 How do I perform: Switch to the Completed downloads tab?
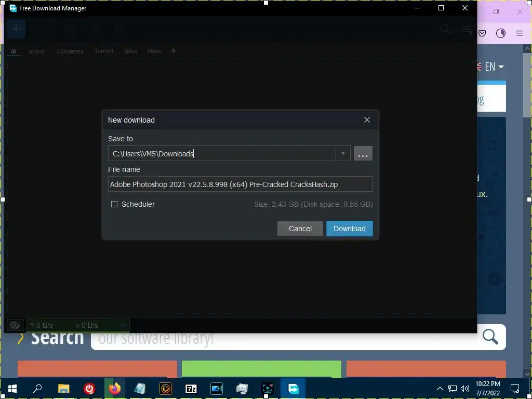tap(70, 51)
